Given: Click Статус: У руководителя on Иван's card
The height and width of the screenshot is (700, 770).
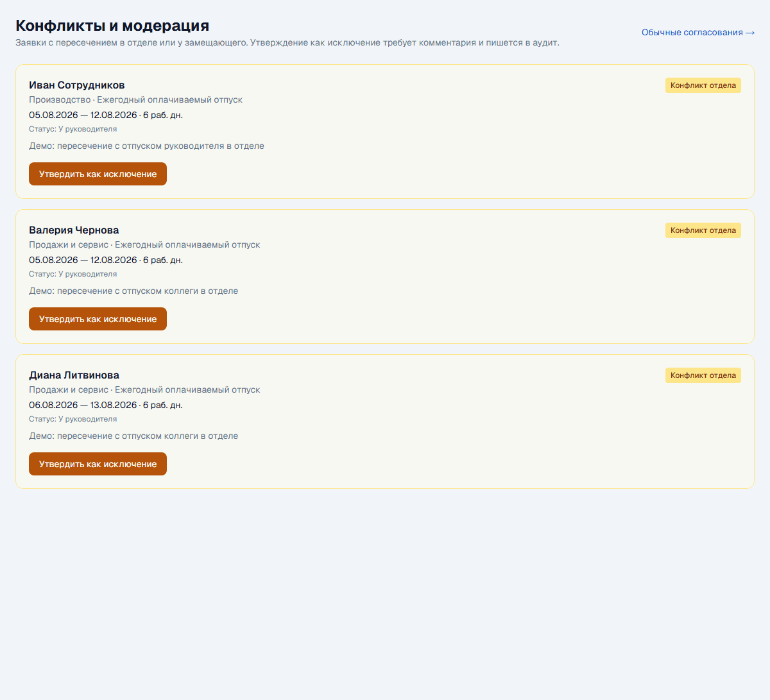Looking at the screenshot, I should [73, 129].
